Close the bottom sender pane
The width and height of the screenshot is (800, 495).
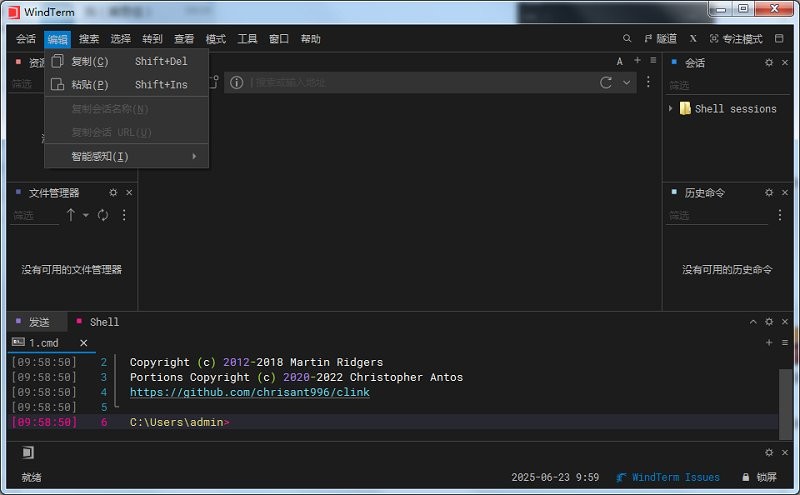point(785,452)
